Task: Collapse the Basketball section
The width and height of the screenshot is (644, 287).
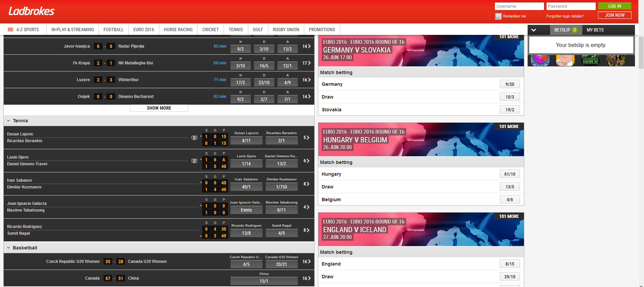Action: click(8, 248)
